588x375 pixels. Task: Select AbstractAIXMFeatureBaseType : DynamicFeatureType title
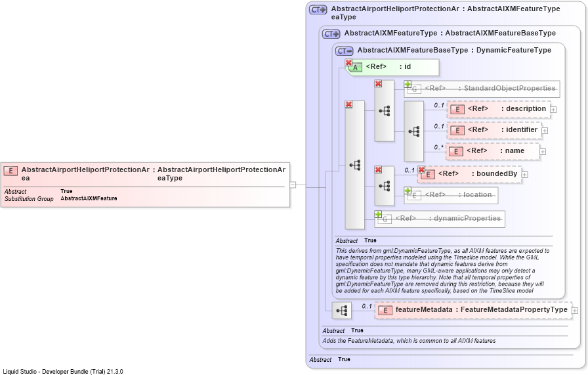tap(454, 51)
